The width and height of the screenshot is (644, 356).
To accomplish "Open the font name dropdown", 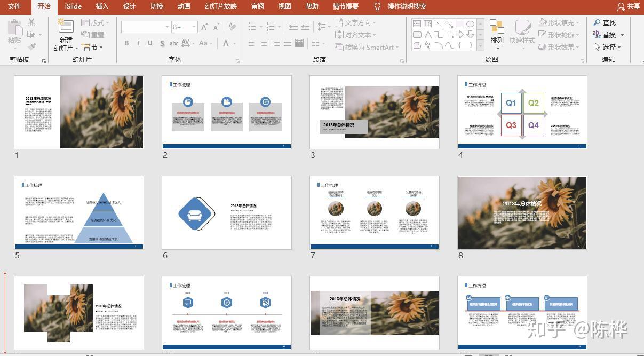I will [x=167, y=27].
